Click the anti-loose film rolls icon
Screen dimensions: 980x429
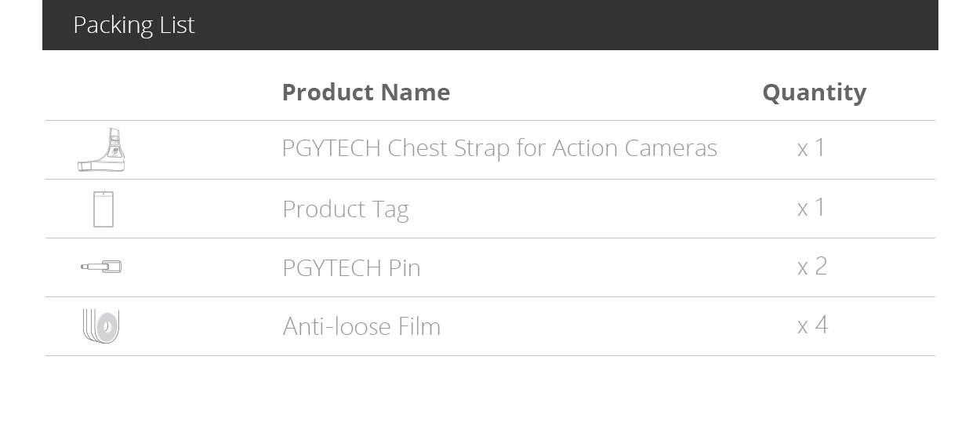tap(101, 325)
